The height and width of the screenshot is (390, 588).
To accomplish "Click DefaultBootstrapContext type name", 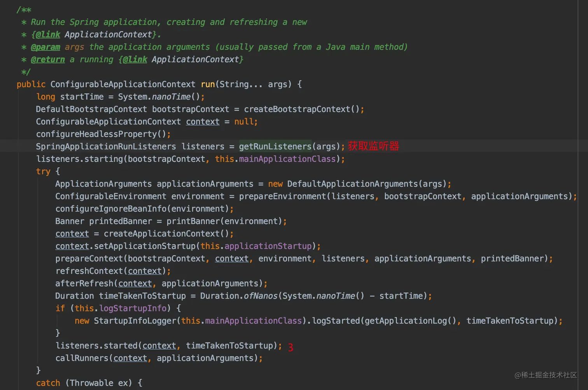I will pyautogui.click(x=91, y=109).
